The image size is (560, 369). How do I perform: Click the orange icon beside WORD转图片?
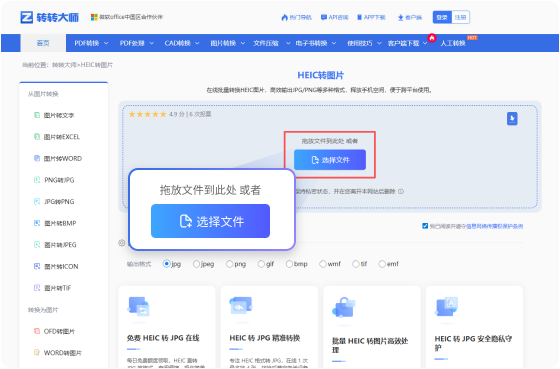(x=37, y=352)
